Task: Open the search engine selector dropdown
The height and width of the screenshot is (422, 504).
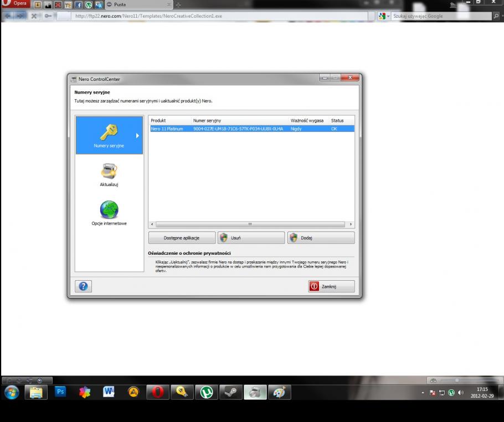Action: point(383,16)
